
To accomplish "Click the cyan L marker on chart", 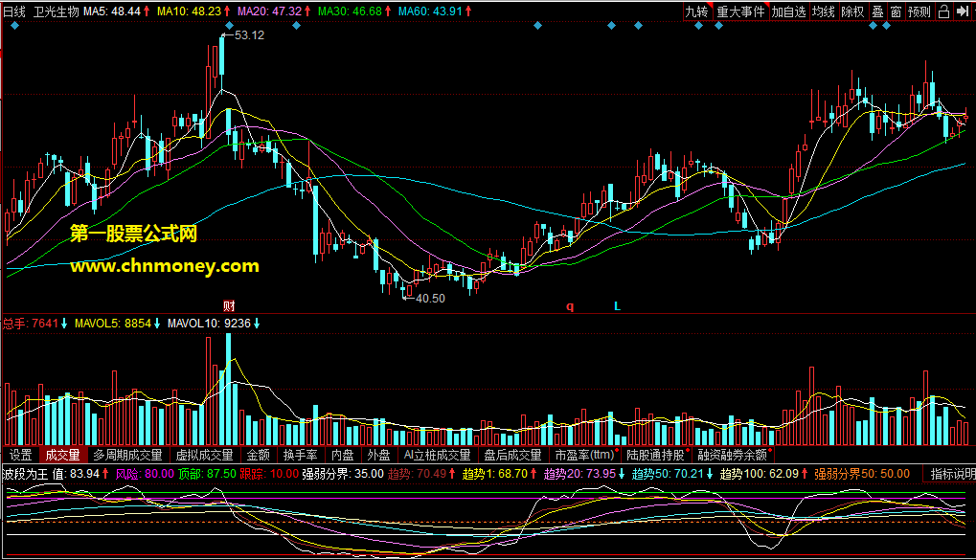I will (617, 305).
